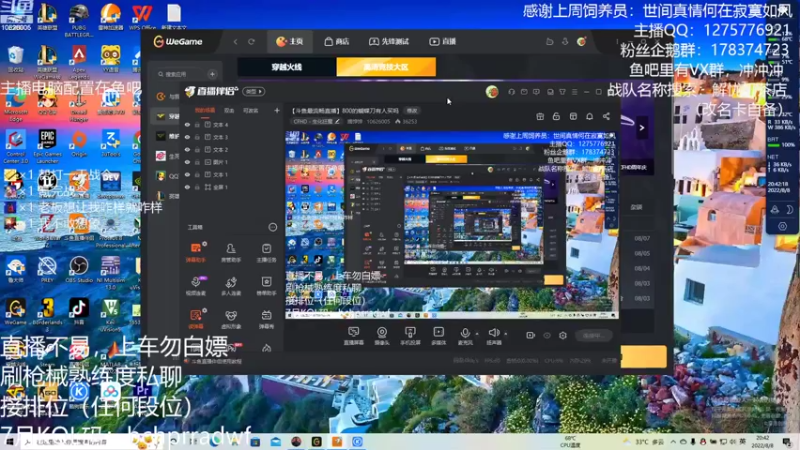Click the 修改 edit title button

click(412, 110)
